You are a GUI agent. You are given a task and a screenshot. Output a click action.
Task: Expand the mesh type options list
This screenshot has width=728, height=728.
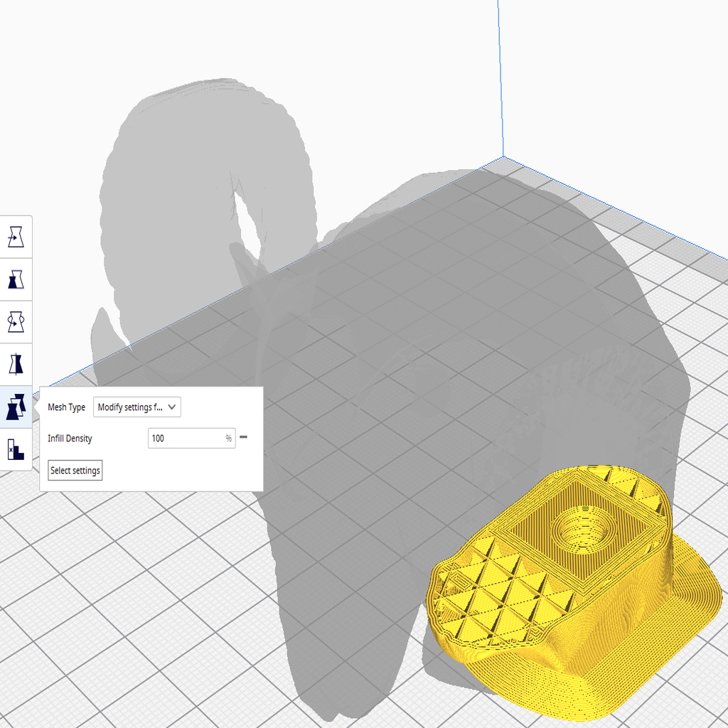coord(136,407)
